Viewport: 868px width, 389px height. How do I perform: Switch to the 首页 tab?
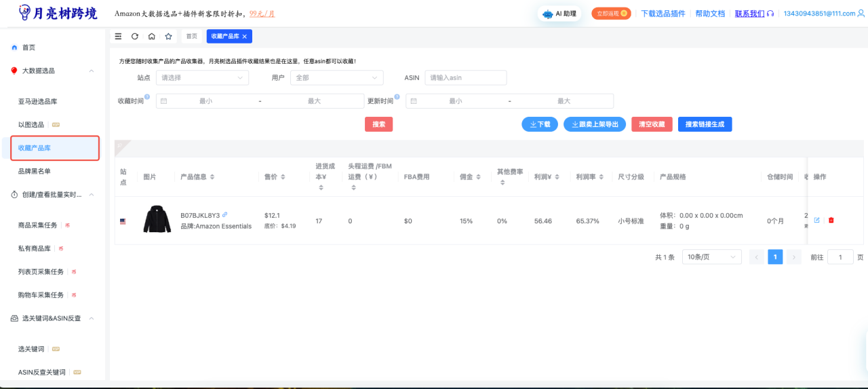point(192,36)
